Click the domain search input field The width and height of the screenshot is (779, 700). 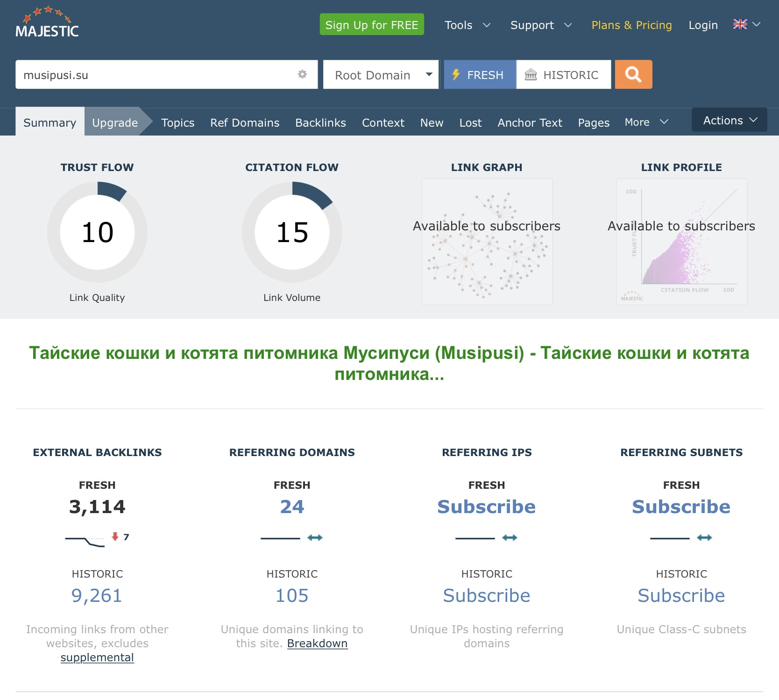coord(167,74)
